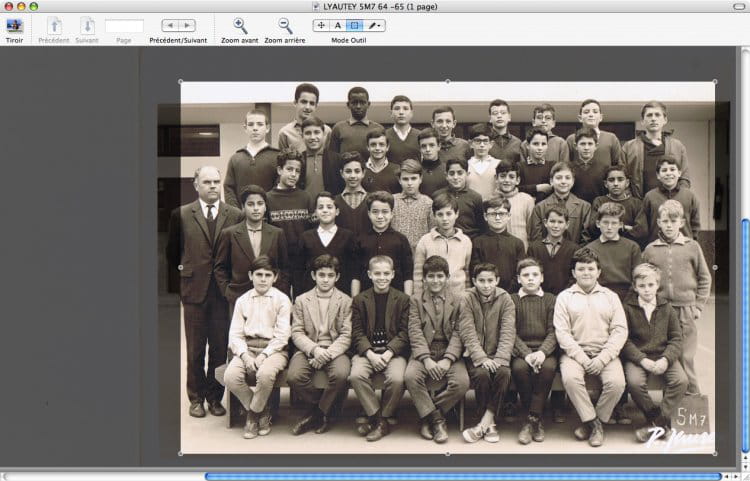Close the window with red button

[x=7, y=6]
